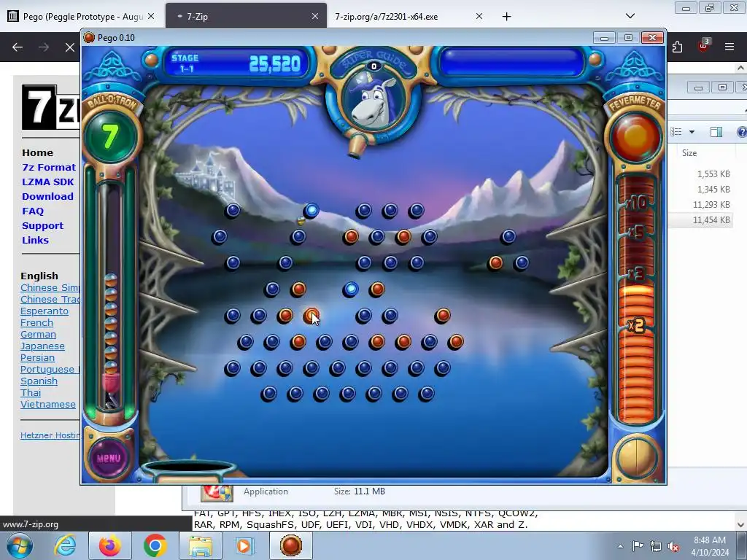Open the purple MENU button in Pego
This screenshot has width=747, height=560.
point(109,458)
